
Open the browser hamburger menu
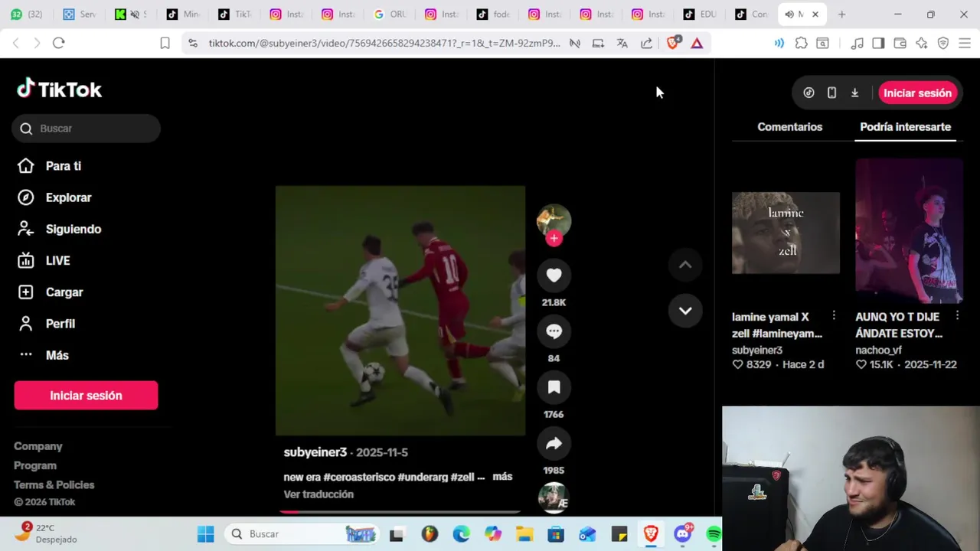(x=964, y=44)
